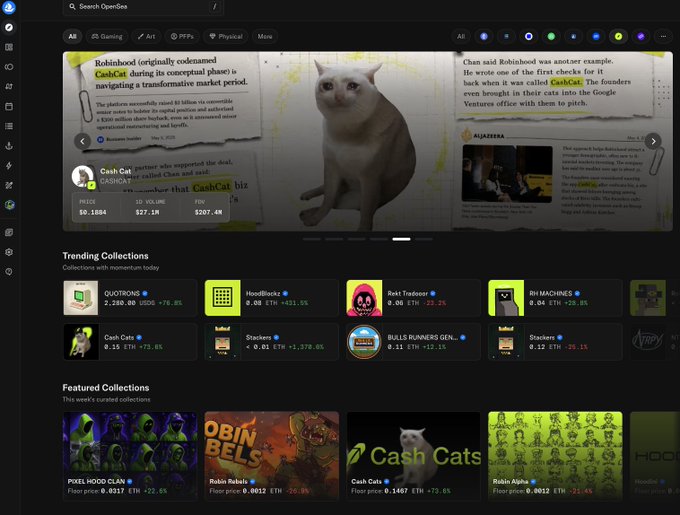The image size is (680, 515).
Task: Go to previous hero banner slide
Action: 82,141
